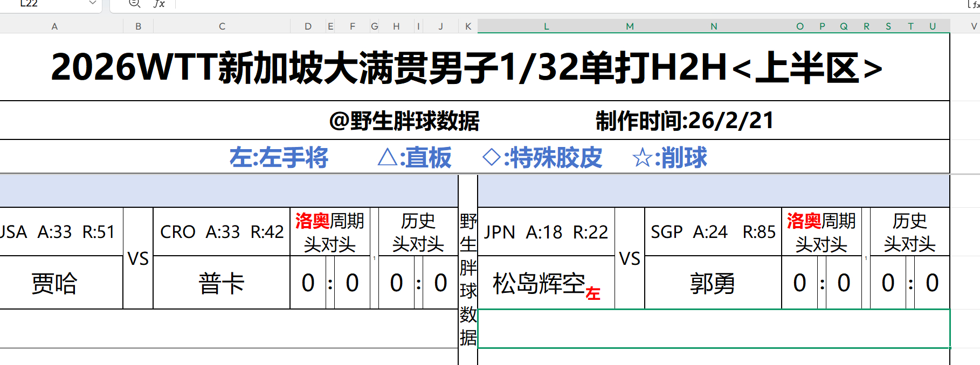Select the player cell 郭勇

713,283
